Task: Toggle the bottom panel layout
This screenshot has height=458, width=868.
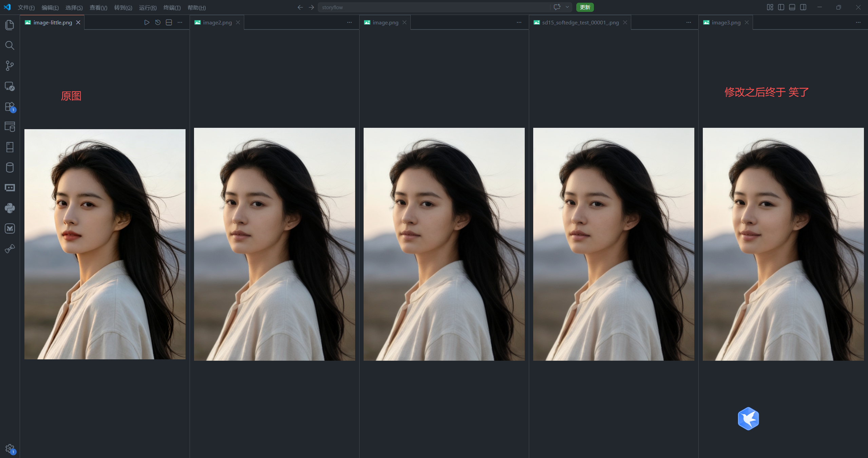Action: point(792,7)
